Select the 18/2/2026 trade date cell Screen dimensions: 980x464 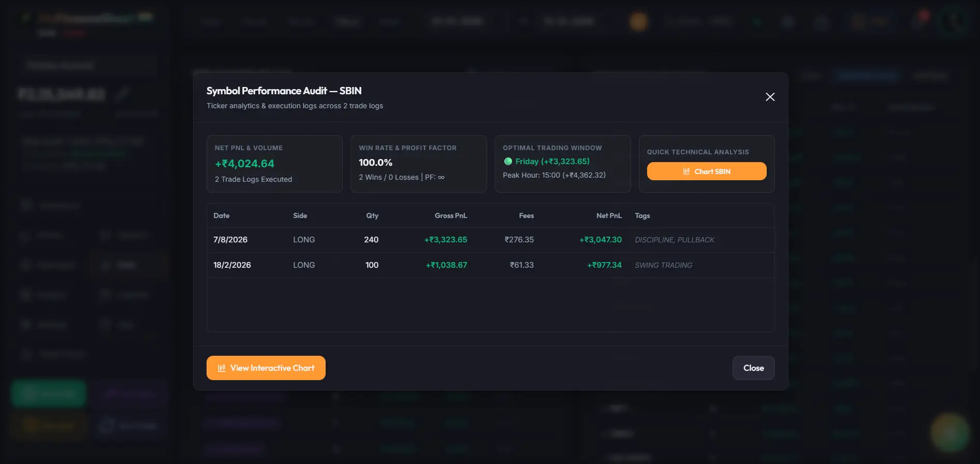232,265
